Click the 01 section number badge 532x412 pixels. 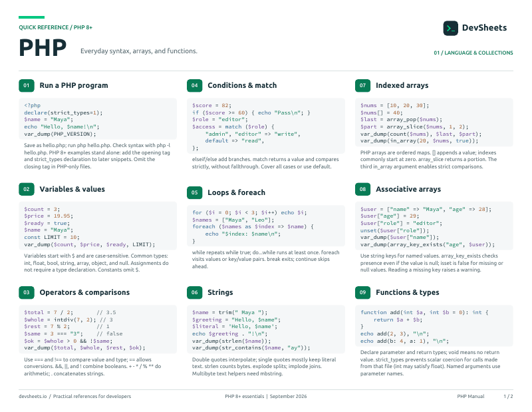pyautogui.click(x=27, y=86)
